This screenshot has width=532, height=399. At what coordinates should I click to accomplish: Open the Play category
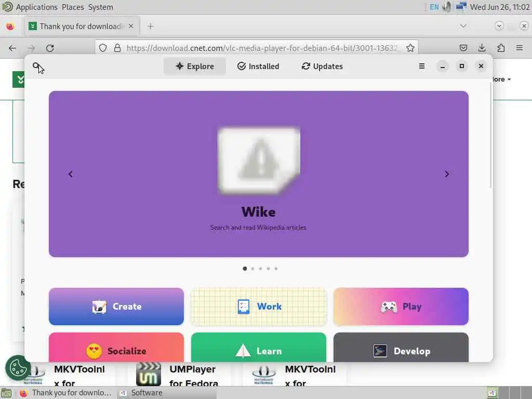tap(401, 307)
